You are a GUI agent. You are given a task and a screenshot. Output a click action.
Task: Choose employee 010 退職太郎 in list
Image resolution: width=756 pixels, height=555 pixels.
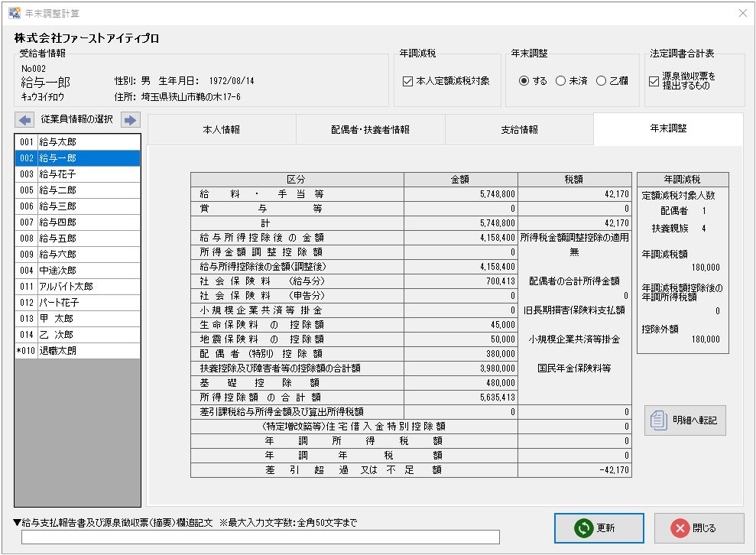click(x=78, y=351)
